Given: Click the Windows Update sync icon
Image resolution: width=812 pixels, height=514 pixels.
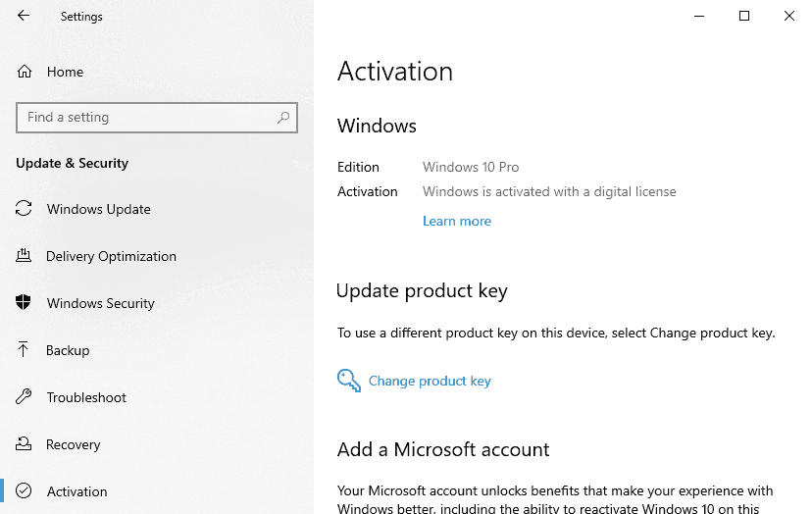Looking at the screenshot, I should click(24, 209).
